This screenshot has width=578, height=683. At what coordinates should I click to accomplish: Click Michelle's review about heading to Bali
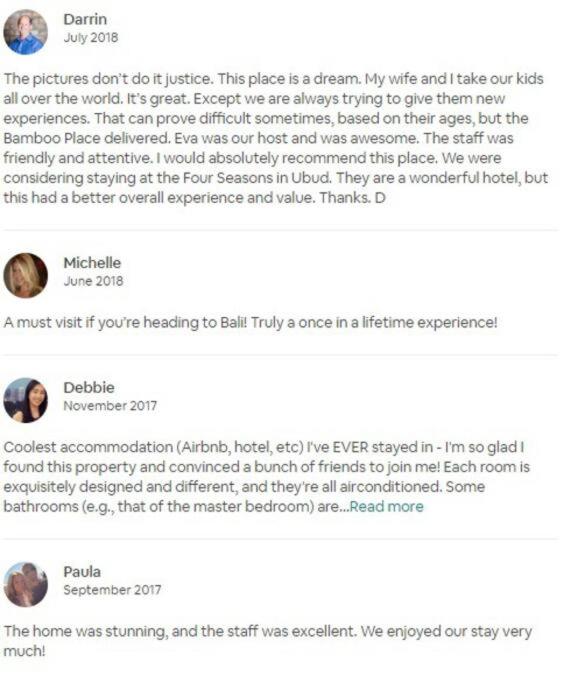250,322
